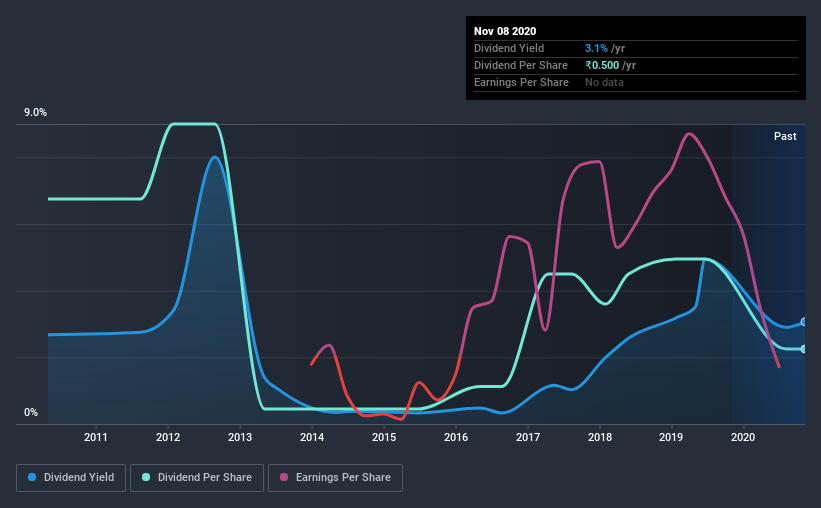Click the 2016 x-axis label
This screenshot has width=821, height=508.
(x=456, y=437)
